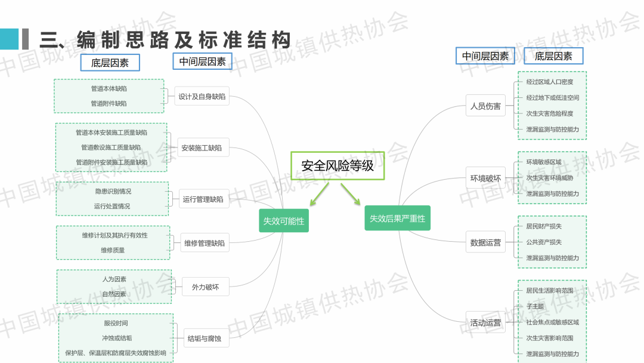Expand the 安装施工缺陷 branch node

pyautogui.click(x=202, y=147)
